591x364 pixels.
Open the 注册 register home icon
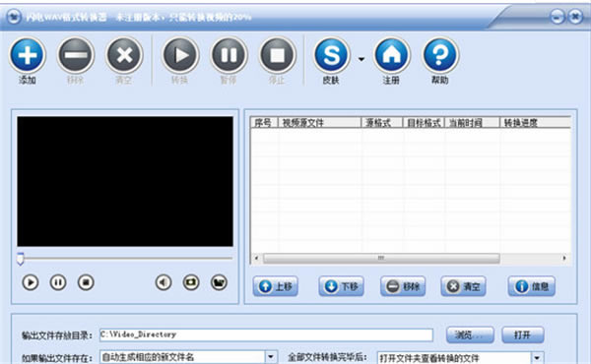[392, 55]
